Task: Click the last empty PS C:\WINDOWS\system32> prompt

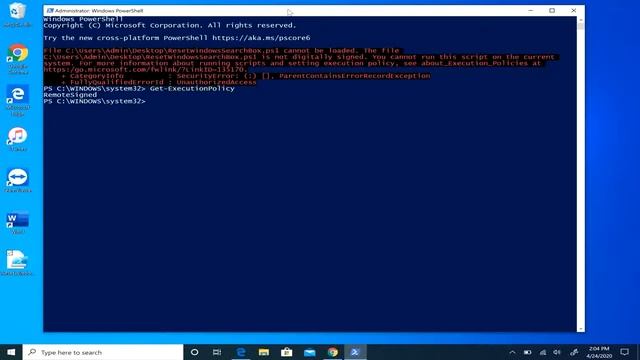Action: [94, 101]
